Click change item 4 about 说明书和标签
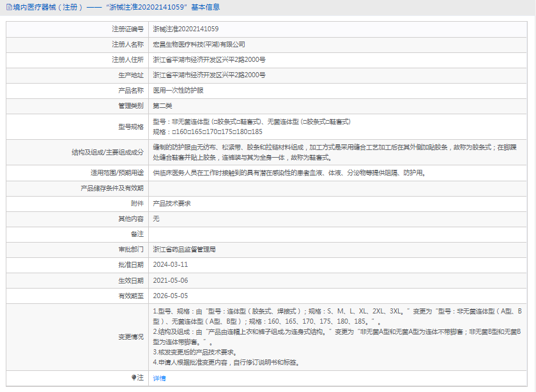This screenshot has height=392, width=536. coord(227,363)
